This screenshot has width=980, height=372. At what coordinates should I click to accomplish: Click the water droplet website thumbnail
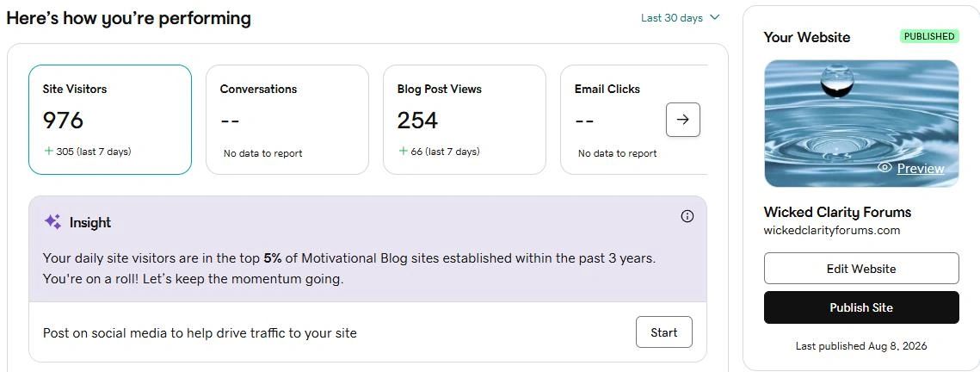(861, 124)
